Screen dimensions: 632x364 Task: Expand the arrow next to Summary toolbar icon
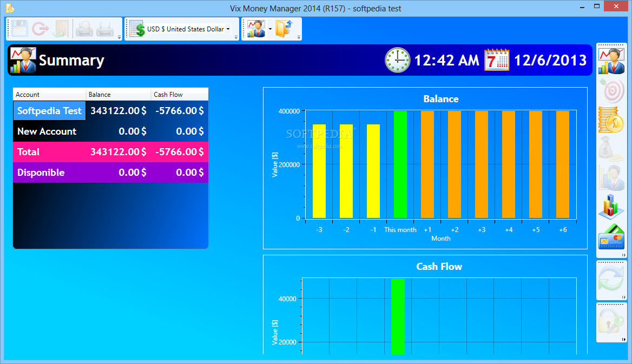click(270, 29)
